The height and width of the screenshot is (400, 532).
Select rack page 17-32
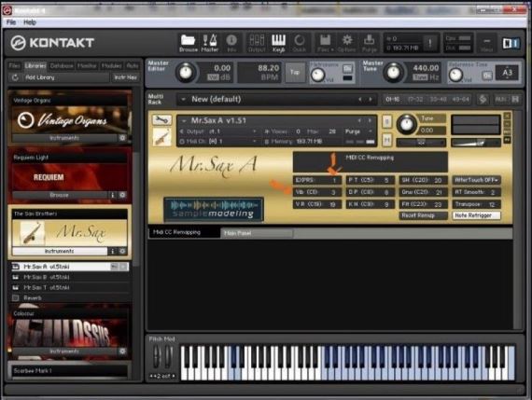pyautogui.click(x=415, y=100)
